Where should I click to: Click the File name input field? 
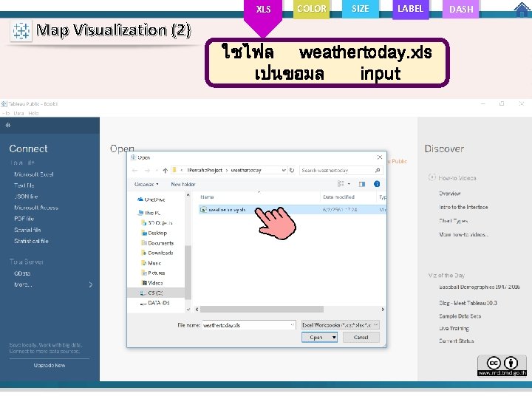tap(249, 325)
